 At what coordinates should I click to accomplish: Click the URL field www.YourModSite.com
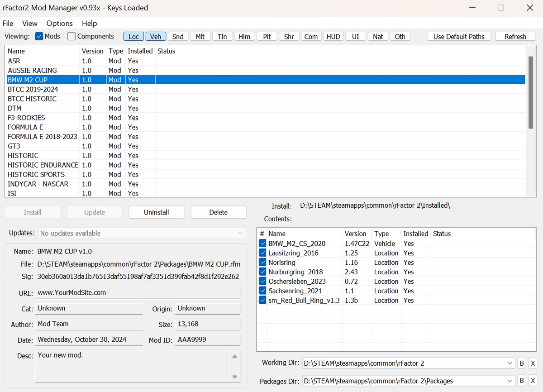(138, 293)
